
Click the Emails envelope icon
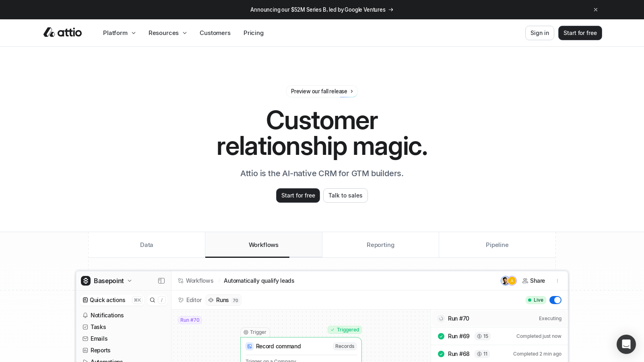[x=85, y=339]
